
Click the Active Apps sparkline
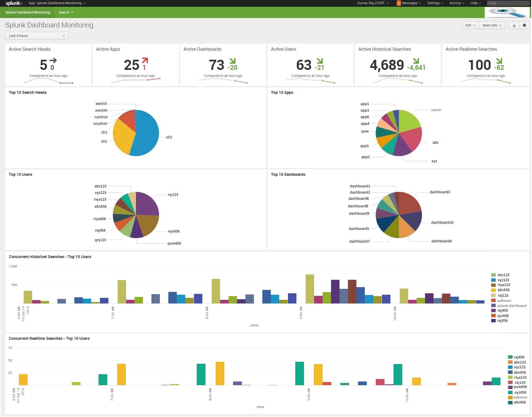(136, 81)
